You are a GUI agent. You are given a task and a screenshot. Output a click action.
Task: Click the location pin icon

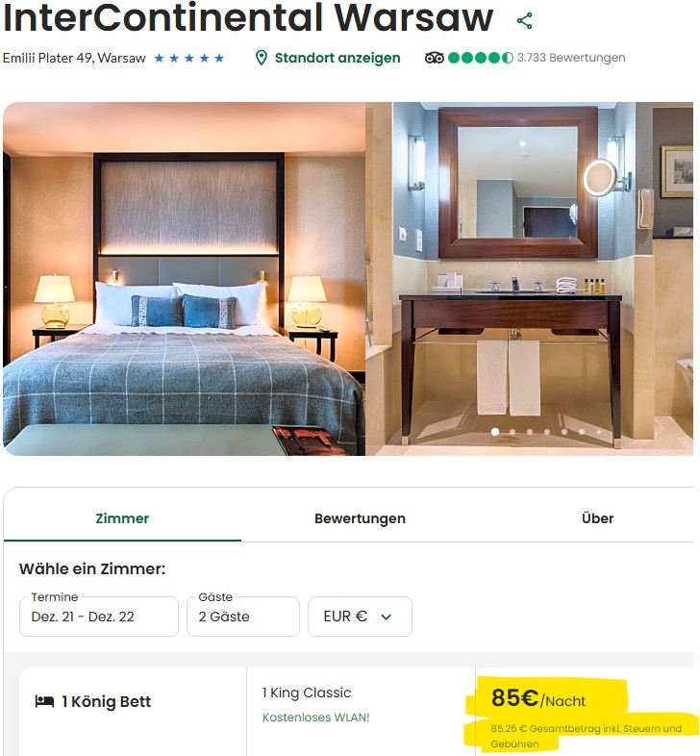[x=262, y=58]
